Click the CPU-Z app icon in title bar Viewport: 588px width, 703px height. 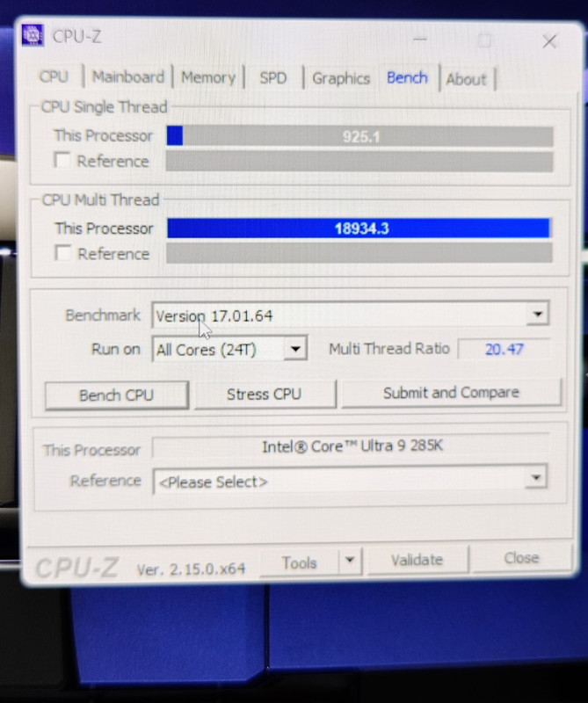33,35
